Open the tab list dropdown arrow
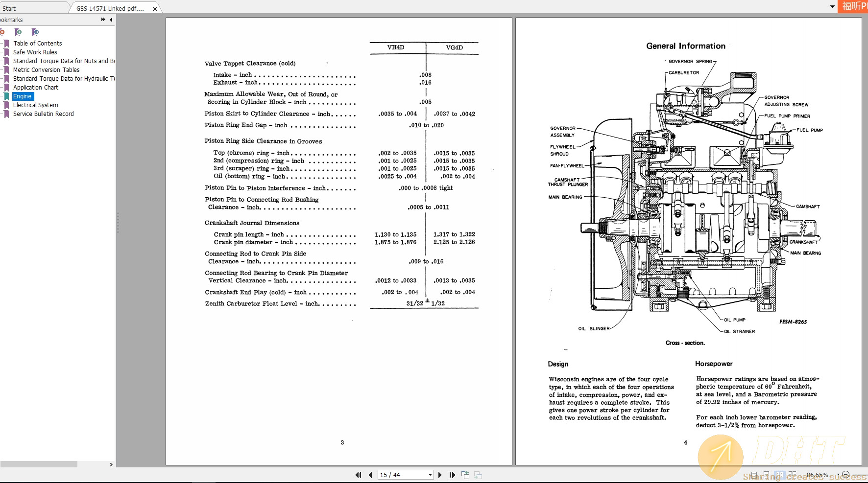Image resolution: width=868 pixels, height=483 pixels. coord(832,7)
